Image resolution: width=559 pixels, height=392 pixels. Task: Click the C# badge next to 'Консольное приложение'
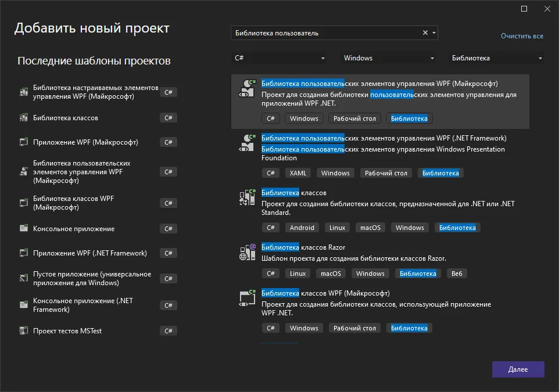(x=169, y=228)
